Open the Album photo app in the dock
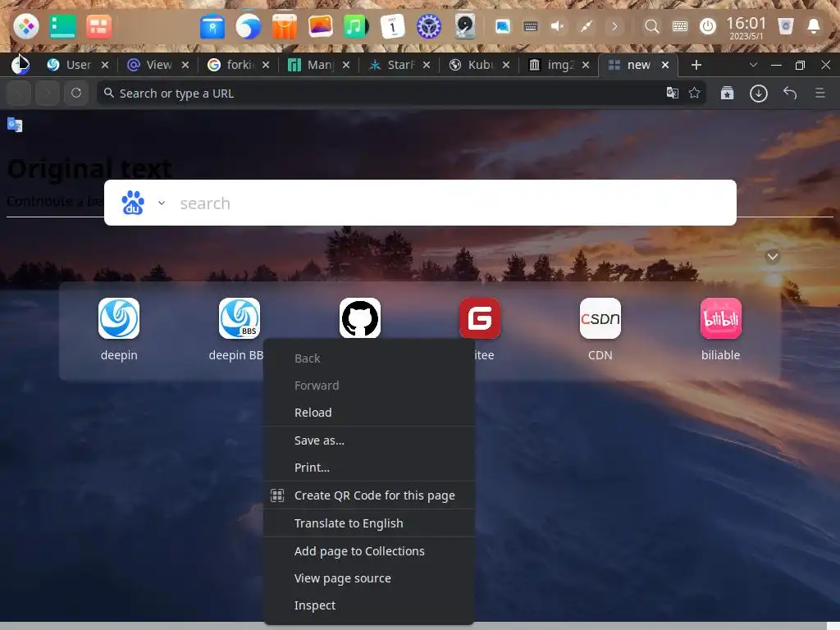 point(321,25)
